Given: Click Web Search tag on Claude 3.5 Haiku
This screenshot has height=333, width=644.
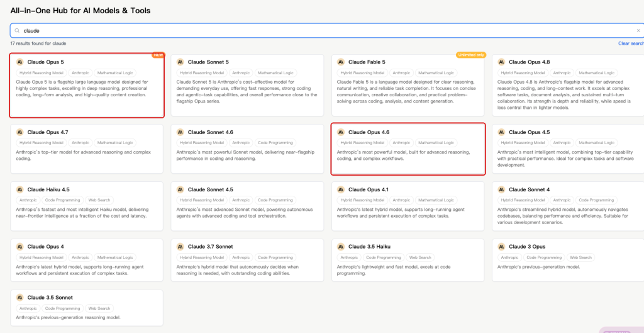Looking at the screenshot, I should pos(420,257).
